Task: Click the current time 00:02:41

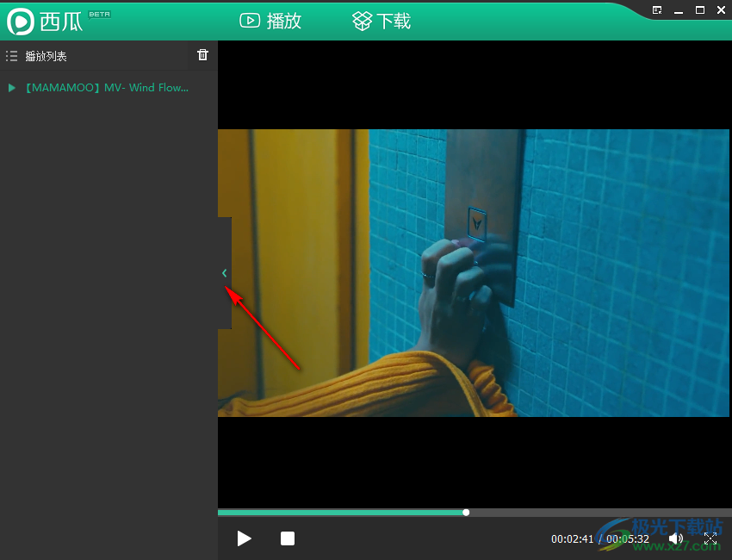Action: coord(572,539)
